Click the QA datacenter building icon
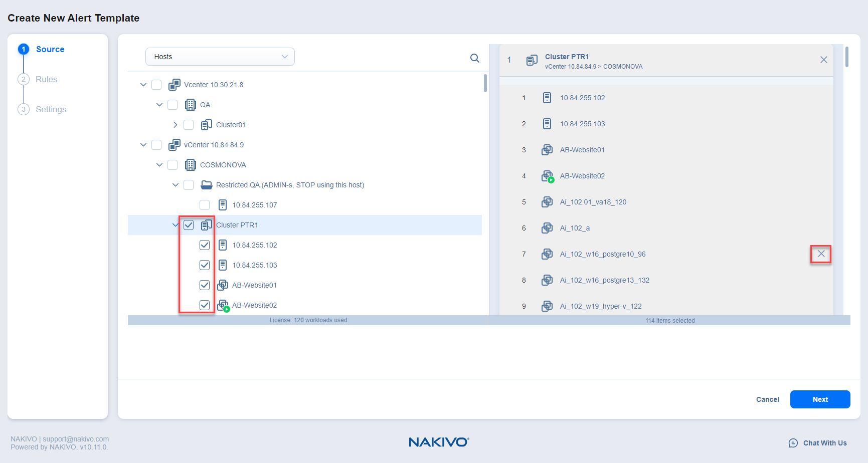This screenshot has width=868, height=463. point(190,105)
